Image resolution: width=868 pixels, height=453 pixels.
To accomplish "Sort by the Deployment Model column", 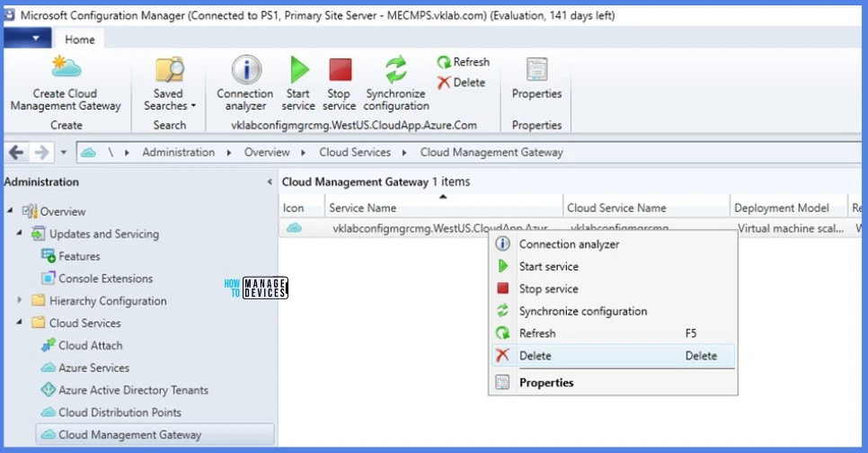I will (x=789, y=208).
